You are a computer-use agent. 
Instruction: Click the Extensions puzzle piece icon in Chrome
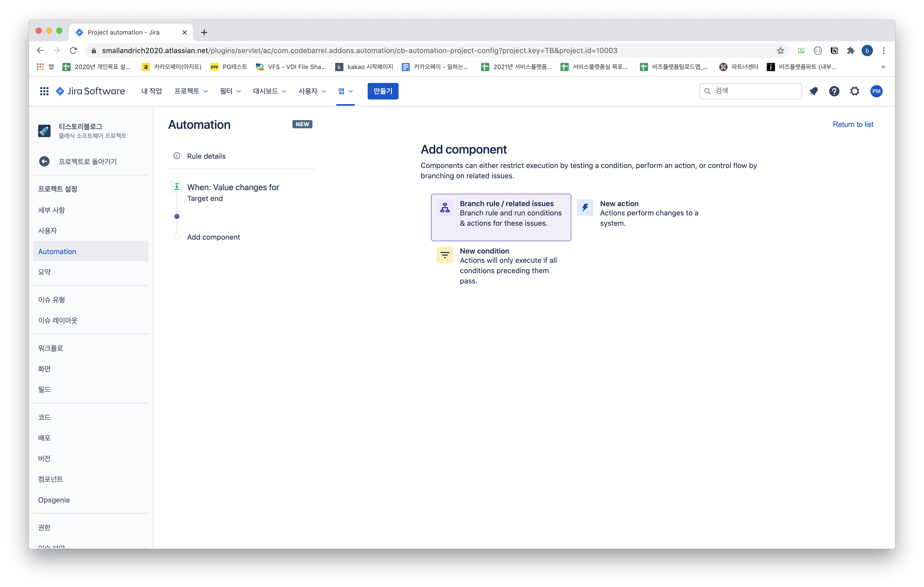click(850, 51)
